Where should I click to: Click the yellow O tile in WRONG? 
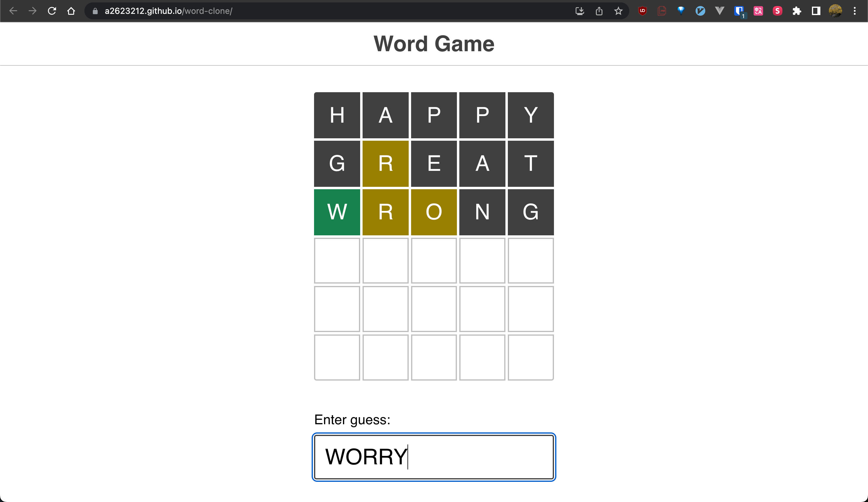click(x=434, y=212)
